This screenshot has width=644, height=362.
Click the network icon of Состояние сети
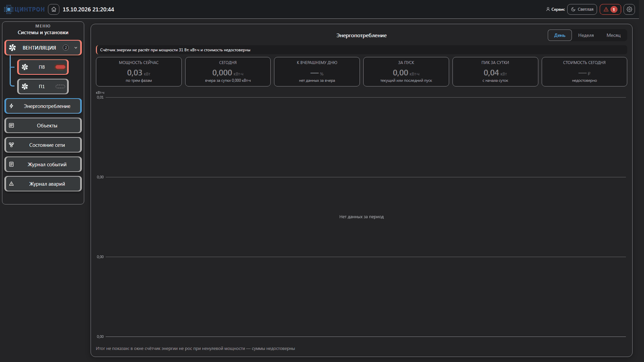[11, 145]
